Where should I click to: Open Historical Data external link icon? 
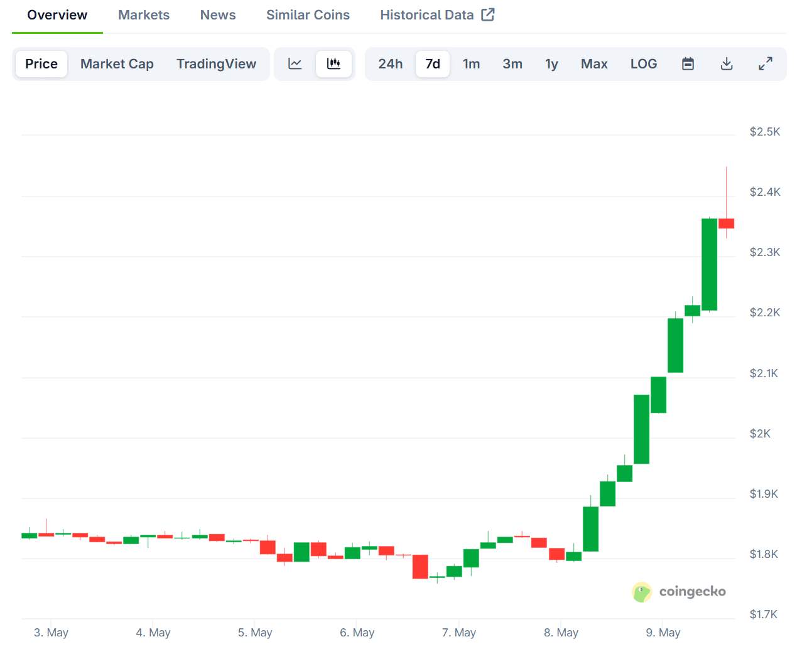pyautogui.click(x=488, y=14)
